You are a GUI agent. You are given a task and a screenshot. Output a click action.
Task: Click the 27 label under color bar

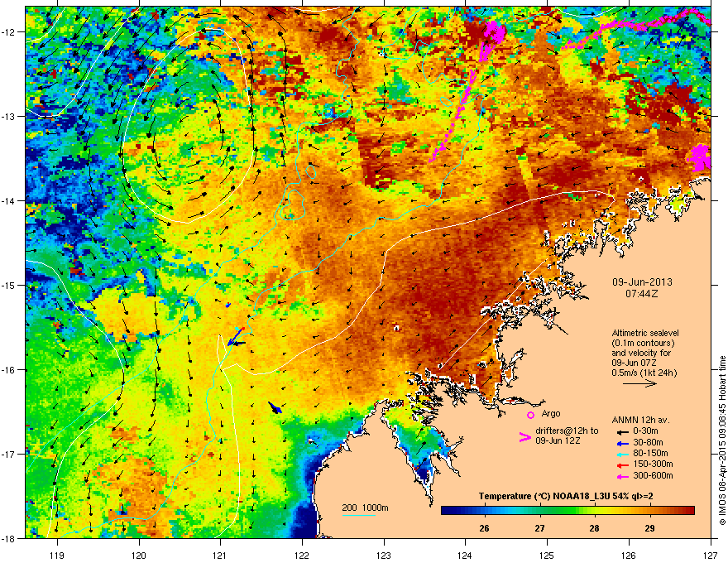[x=539, y=528]
